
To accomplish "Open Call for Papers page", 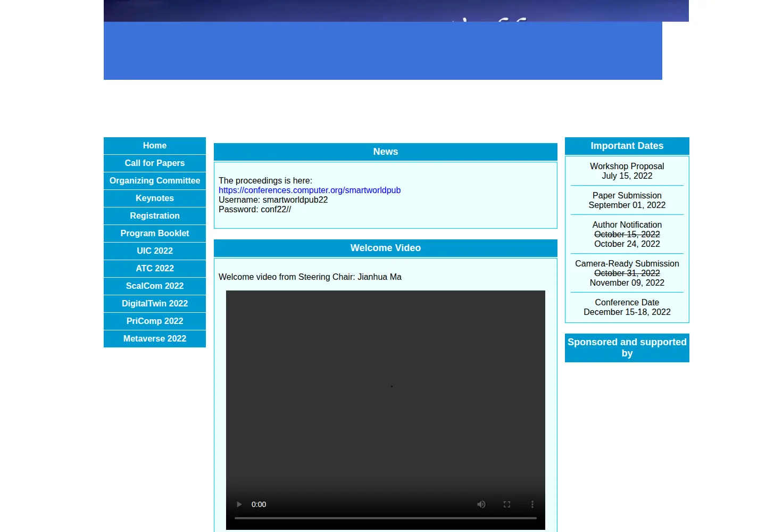I will [155, 163].
